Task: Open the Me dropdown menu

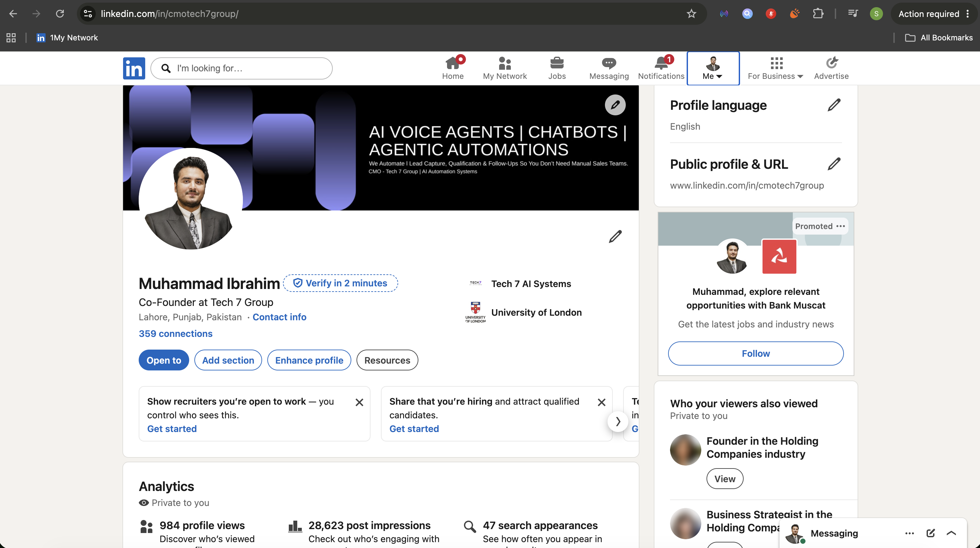Action: pyautogui.click(x=713, y=68)
